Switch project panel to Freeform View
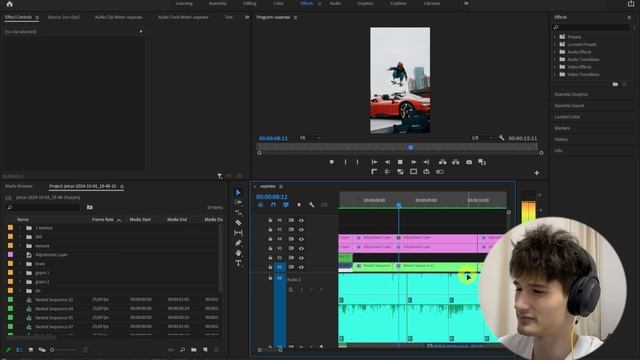The image size is (640, 360). [x=42, y=350]
